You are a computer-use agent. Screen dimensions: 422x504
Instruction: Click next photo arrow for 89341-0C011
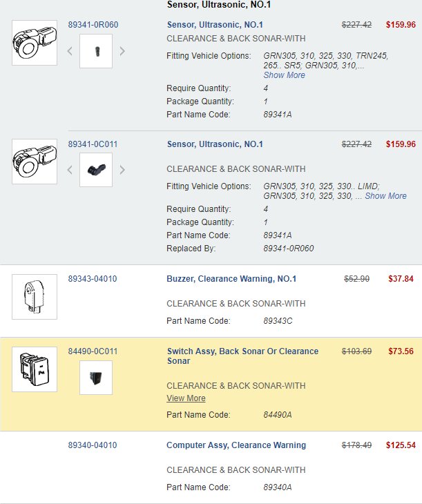point(122,170)
